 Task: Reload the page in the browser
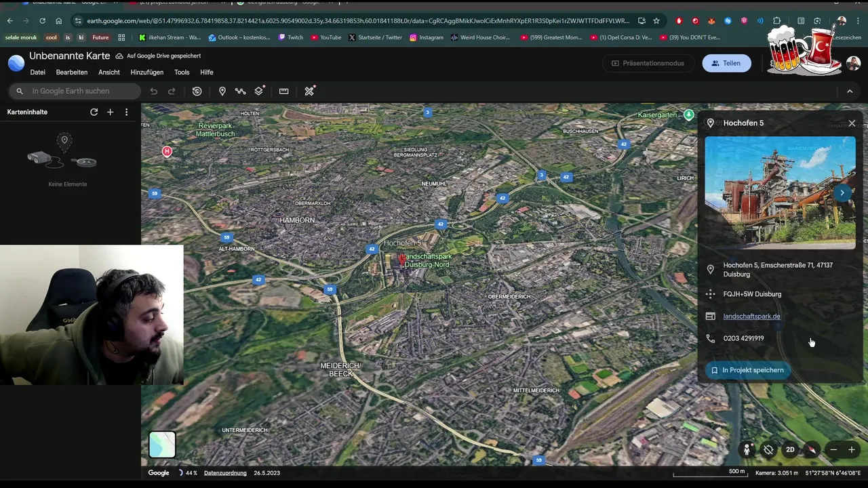click(x=42, y=21)
